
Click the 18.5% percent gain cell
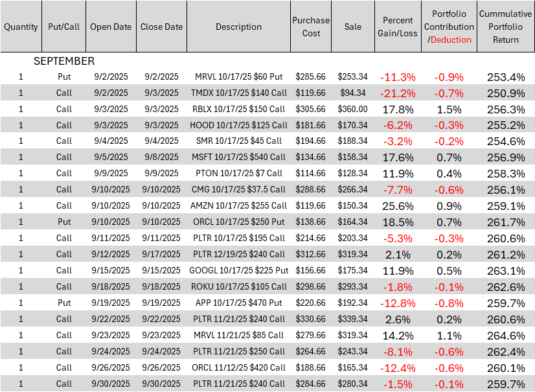pyautogui.click(x=398, y=222)
